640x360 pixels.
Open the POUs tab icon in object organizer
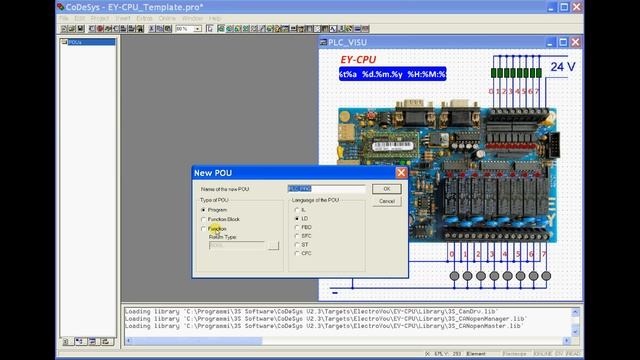(x=67, y=341)
